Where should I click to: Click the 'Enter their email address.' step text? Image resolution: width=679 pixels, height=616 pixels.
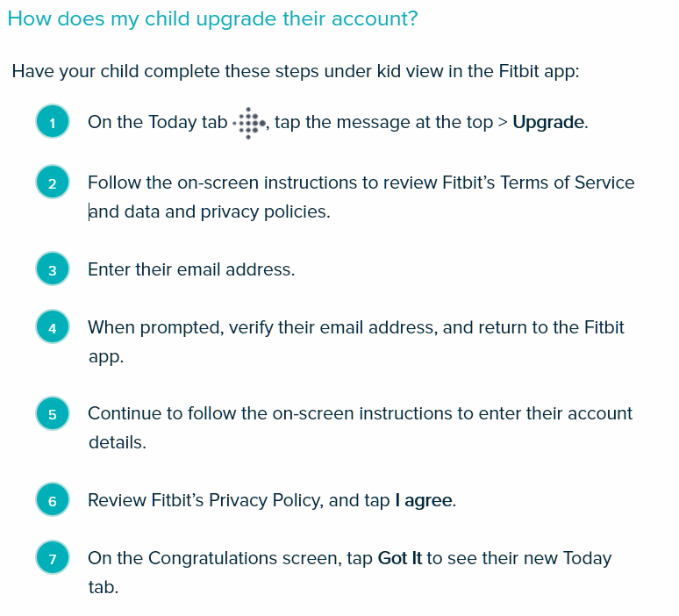(191, 269)
